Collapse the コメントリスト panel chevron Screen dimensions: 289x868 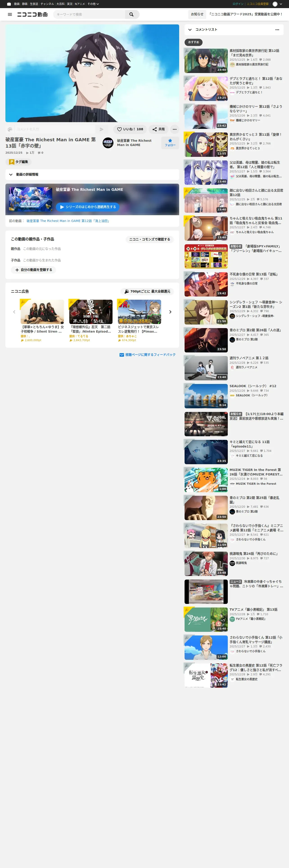point(190,30)
